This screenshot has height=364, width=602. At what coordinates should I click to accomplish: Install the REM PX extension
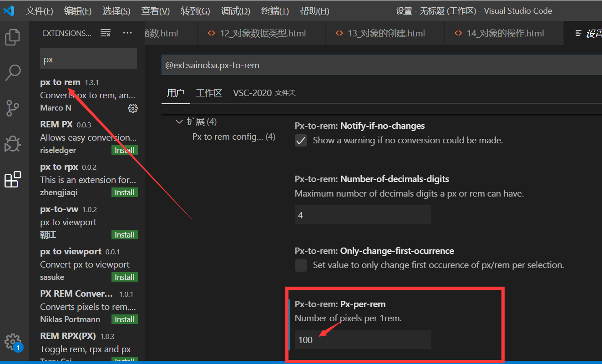click(124, 150)
